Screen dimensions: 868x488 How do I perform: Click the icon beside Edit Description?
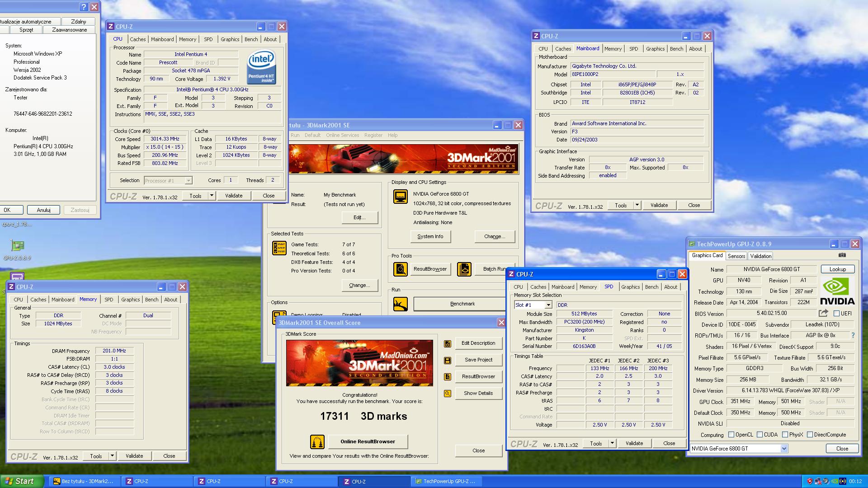pos(447,343)
